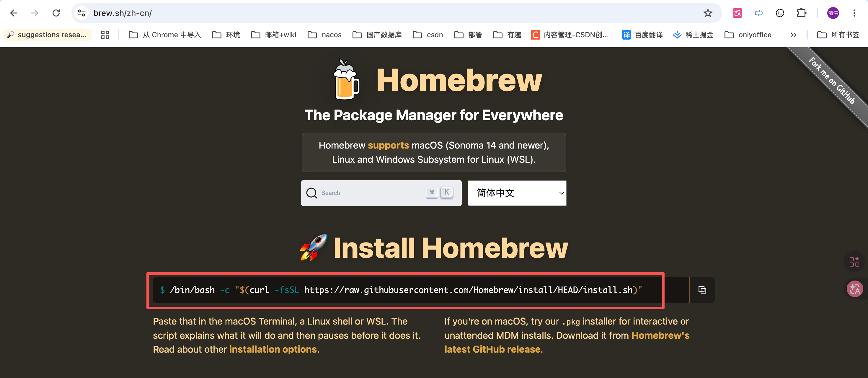Click the browser forward arrow
868x378 pixels.
[x=35, y=13]
